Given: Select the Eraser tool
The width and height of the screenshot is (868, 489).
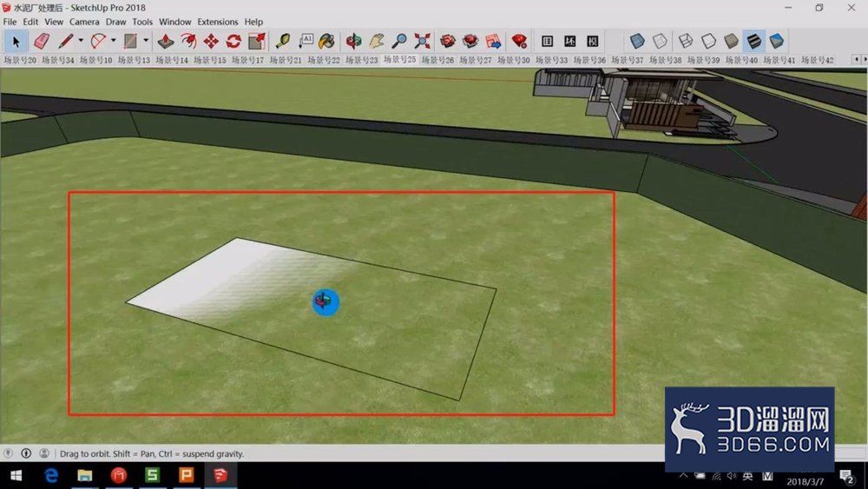Looking at the screenshot, I should click(42, 41).
